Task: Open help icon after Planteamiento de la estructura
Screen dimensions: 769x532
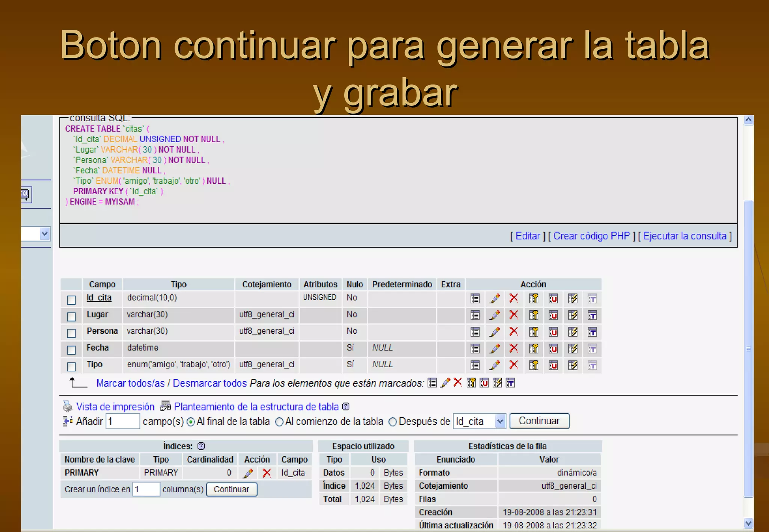Action: [x=346, y=406]
